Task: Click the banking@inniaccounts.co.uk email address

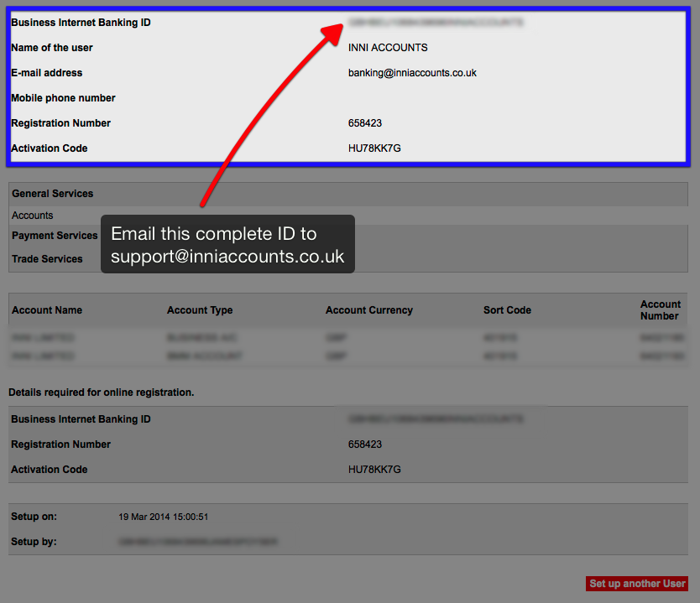Action: tap(412, 73)
